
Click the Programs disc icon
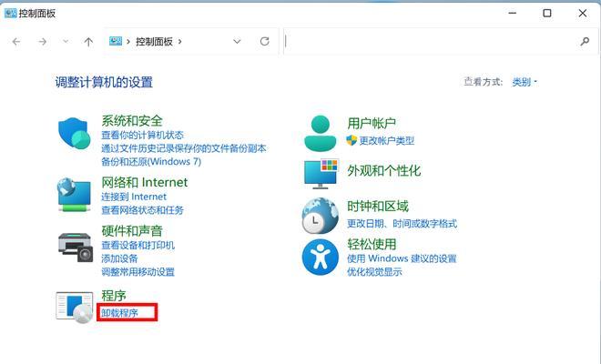click(x=75, y=308)
